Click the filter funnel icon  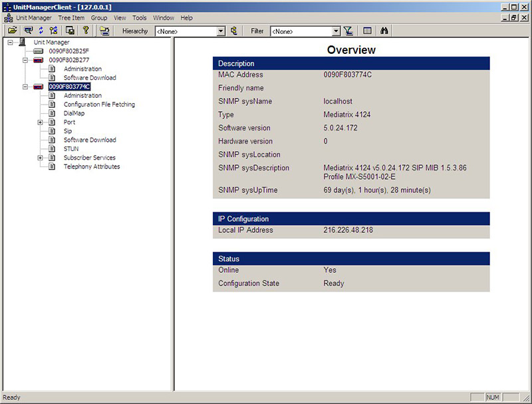(348, 31)
